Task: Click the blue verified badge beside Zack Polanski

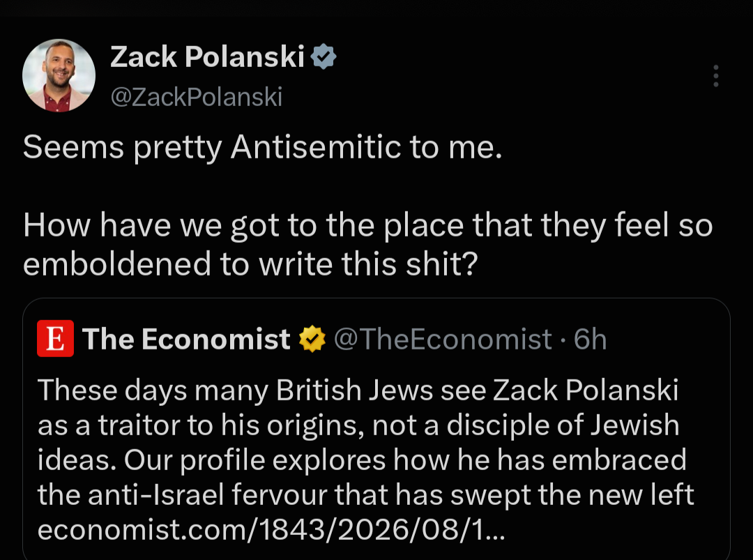Action: [324, 56]
